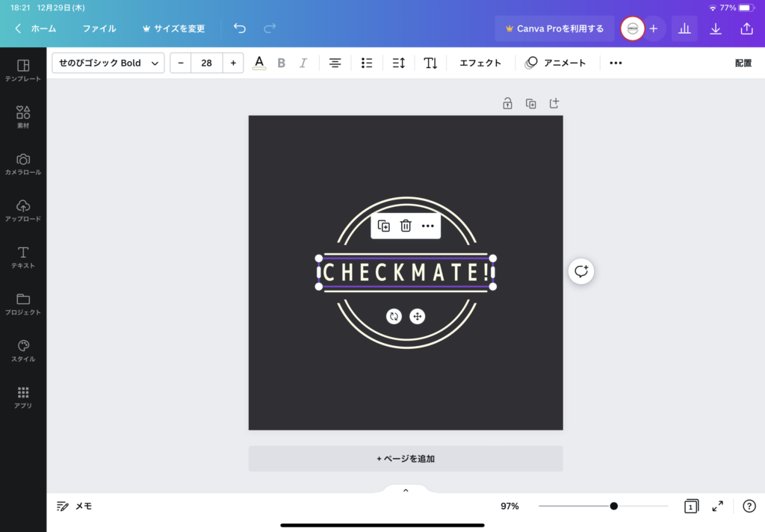Click the rotate handle below the CHECKMATE text
This screenshot has width=765, height=532.
[x=394, y=316]
